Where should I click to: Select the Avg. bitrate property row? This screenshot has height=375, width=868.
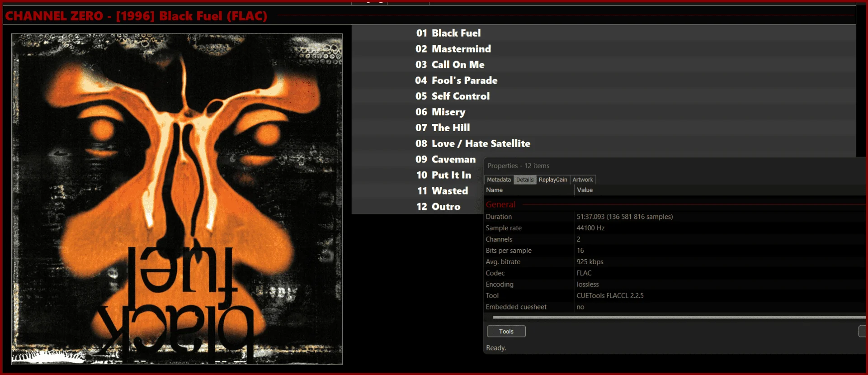tap(675, 262)
